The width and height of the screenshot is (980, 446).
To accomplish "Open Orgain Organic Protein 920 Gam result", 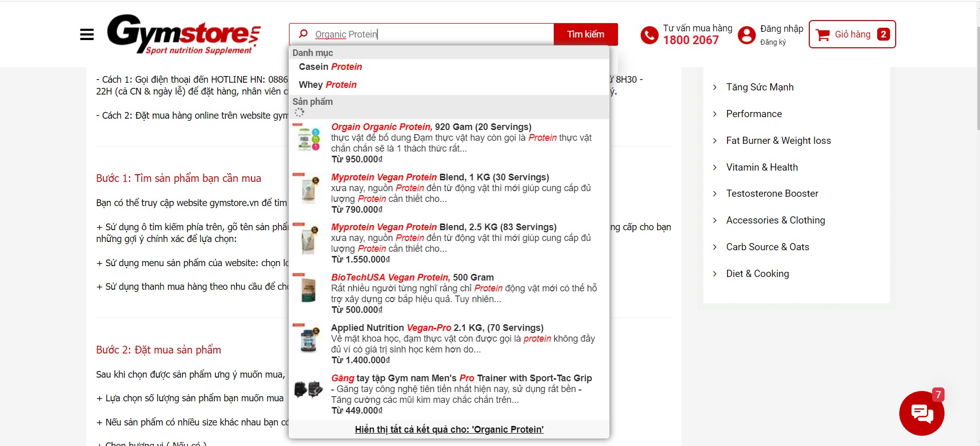I will (x=449, y=143).
